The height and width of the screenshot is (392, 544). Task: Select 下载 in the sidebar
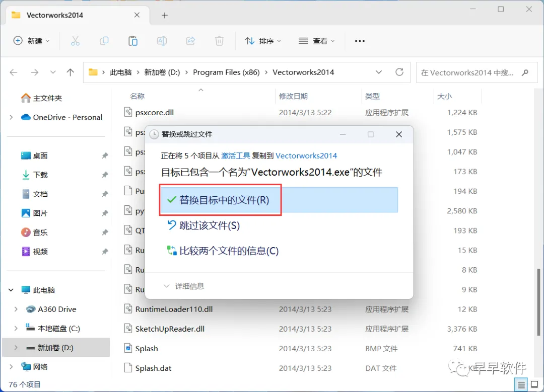pyautogui.click(x=34, y=175)
